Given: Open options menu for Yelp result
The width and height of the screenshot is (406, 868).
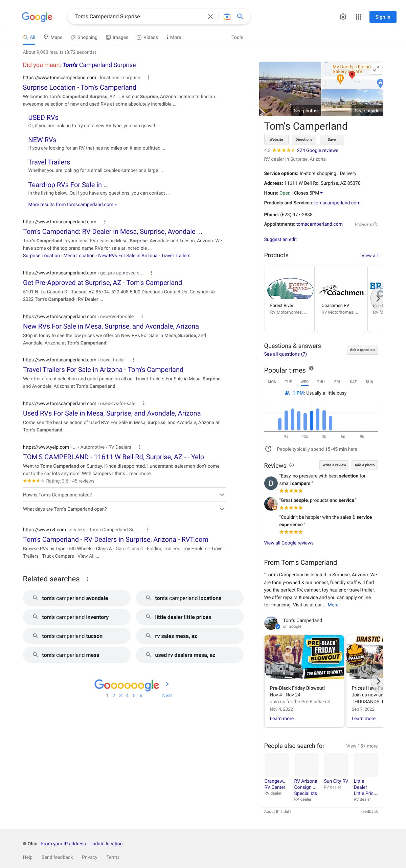Looking at the screenshot, I should point(140,447).
